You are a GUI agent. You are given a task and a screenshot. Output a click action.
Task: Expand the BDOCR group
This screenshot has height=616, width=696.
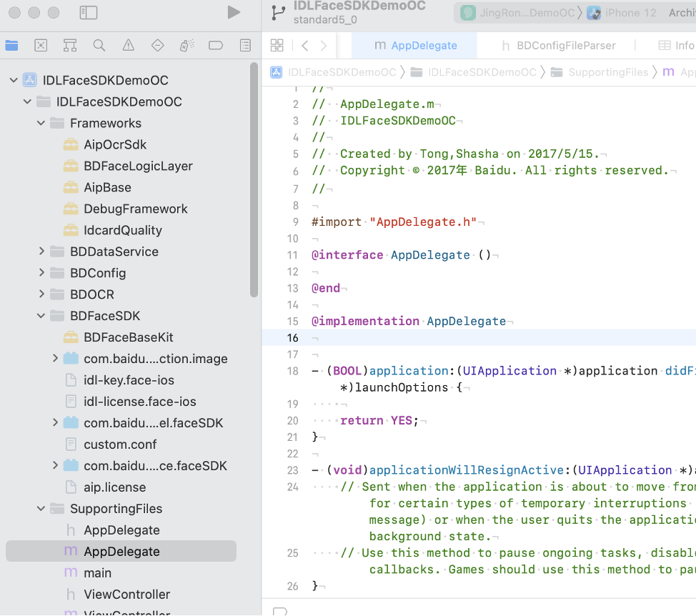(x=41, y=294)
